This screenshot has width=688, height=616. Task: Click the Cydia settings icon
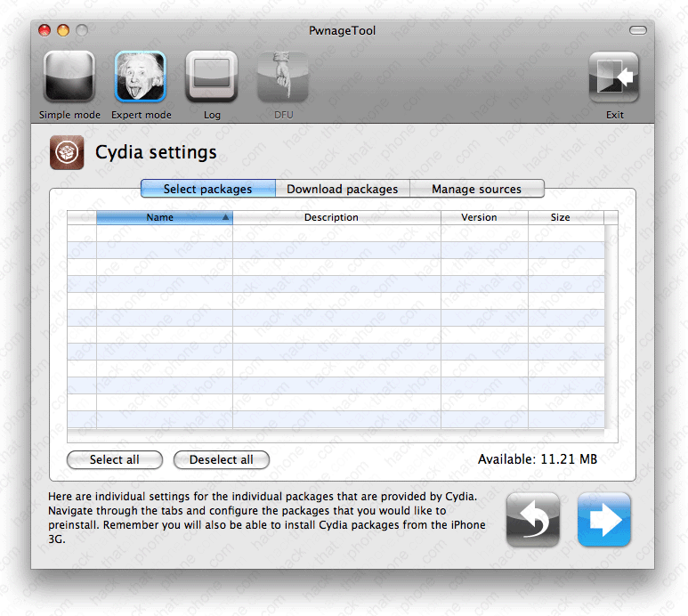[68, 152]
